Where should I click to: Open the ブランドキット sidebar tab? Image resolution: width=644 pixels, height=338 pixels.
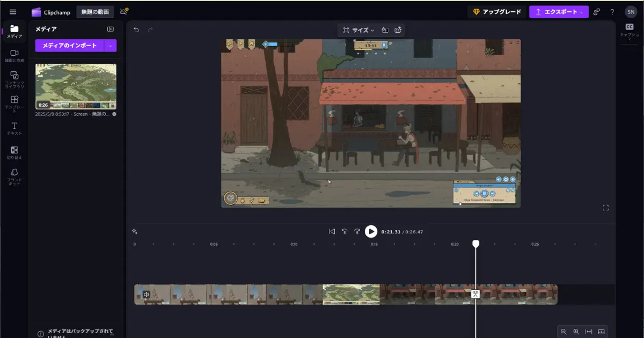[x=14, y=177]
